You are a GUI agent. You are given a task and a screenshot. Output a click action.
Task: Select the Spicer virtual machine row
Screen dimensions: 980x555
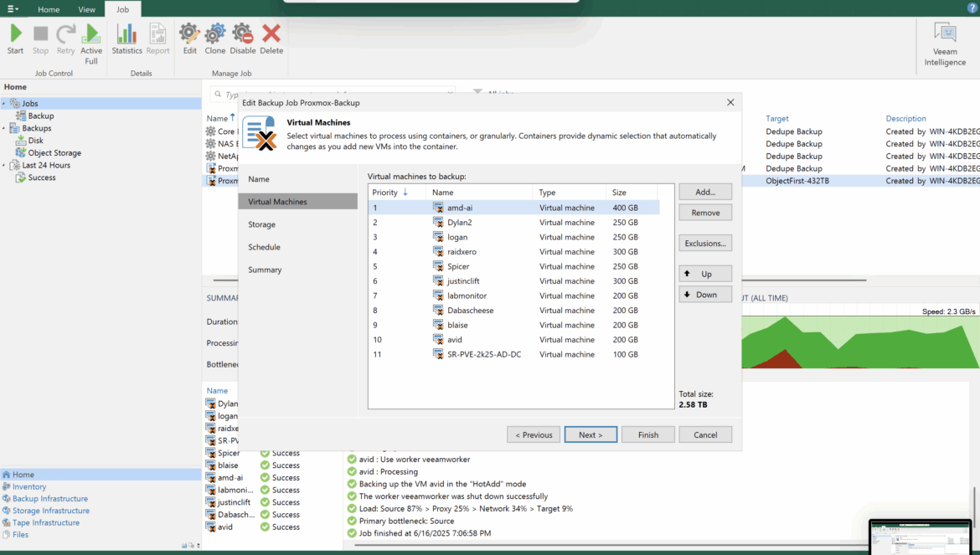click(513, 266)
